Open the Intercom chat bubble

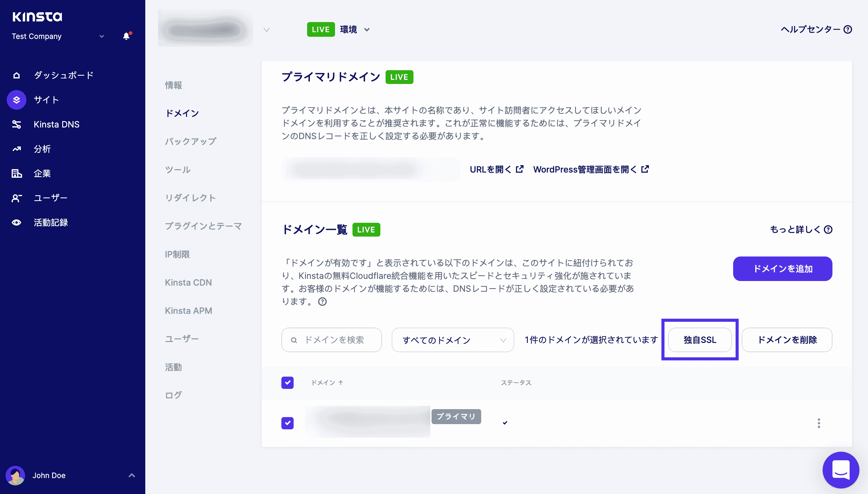click(842, 470)
